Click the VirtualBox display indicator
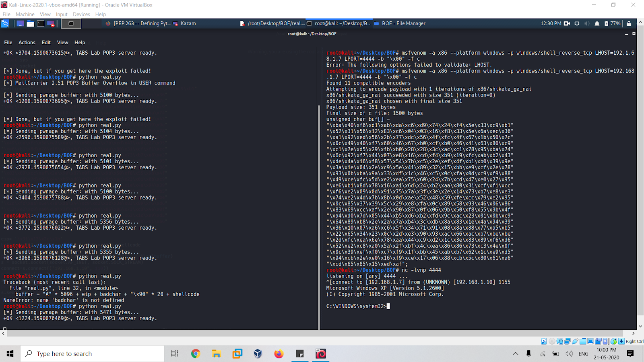The height and width of the screenshot is (362, 644). (x=590, y=341)
